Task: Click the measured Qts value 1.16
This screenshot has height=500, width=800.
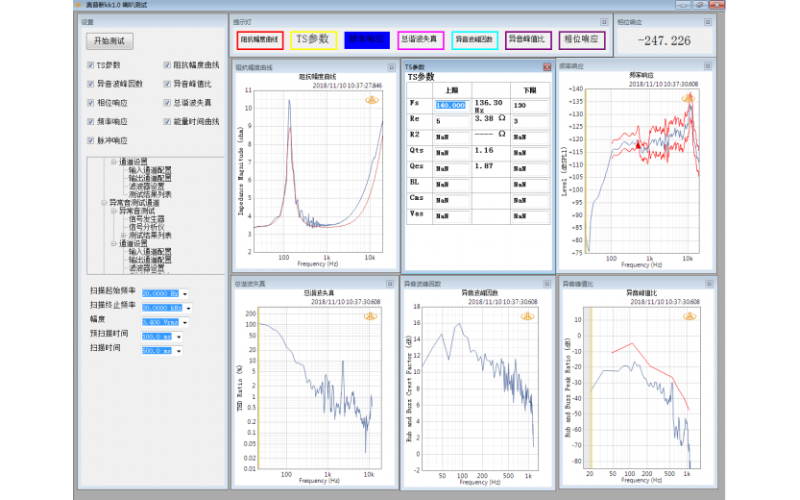Action: click(x=484, y=151)
